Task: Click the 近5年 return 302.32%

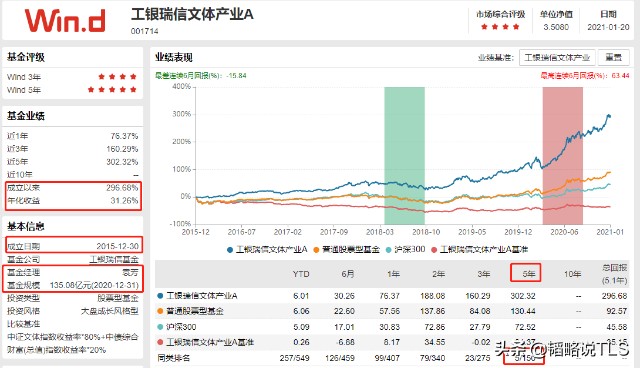Action: 122,162
